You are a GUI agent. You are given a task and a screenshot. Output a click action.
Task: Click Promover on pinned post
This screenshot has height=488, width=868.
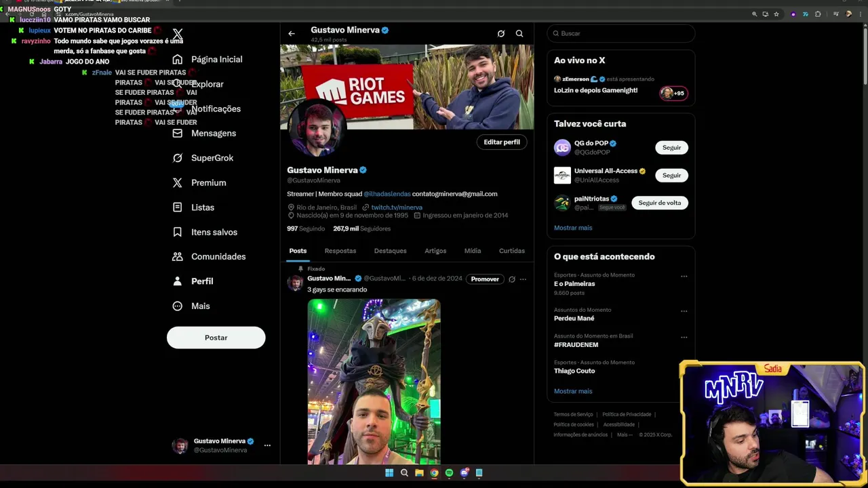point(485,279)
